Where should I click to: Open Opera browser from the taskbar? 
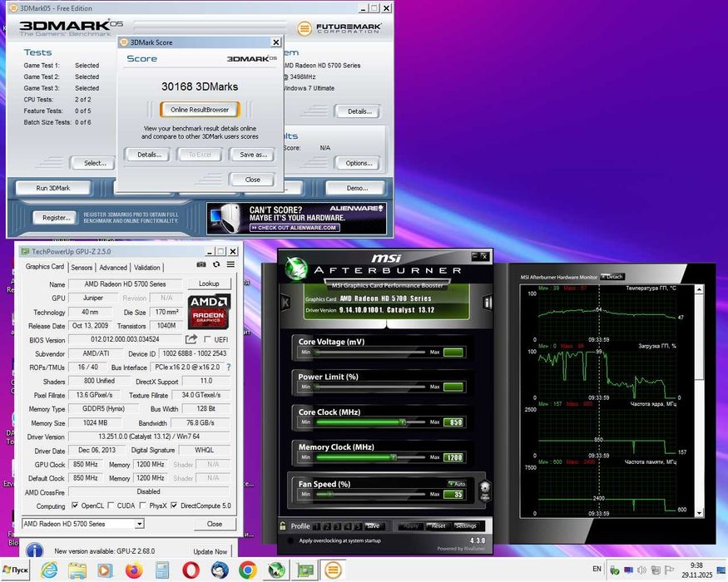(x=191, y=570)
